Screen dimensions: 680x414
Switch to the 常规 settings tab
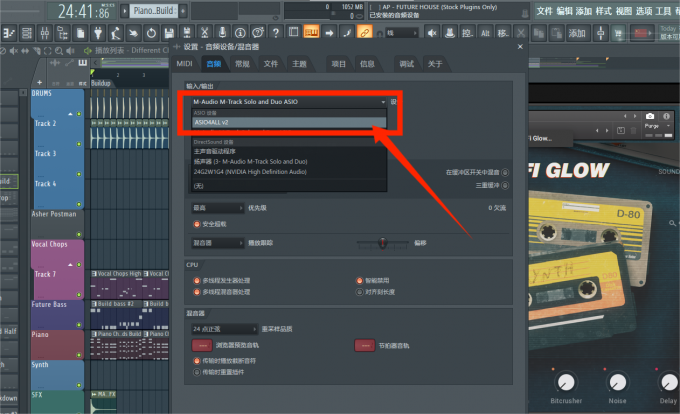242,64
